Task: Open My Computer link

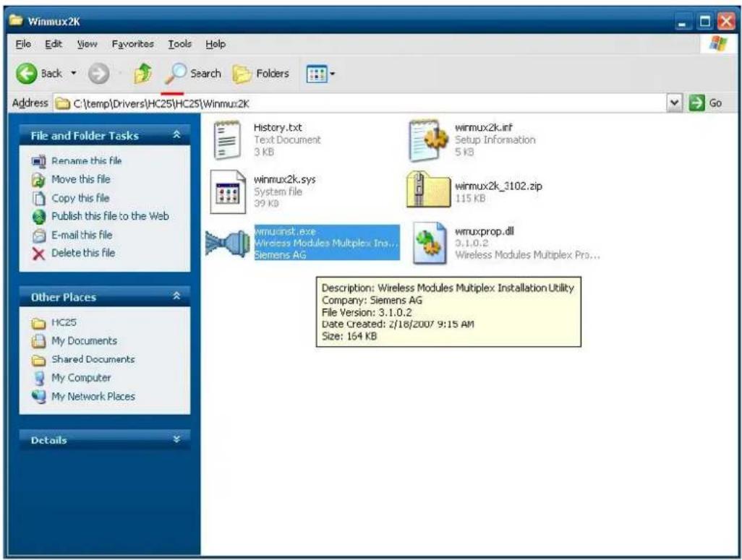Action: (82, 377)
